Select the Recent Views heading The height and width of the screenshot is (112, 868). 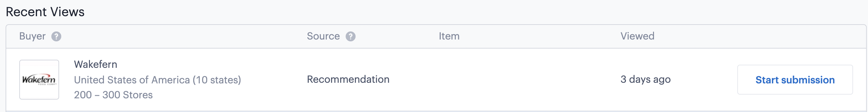45,12
